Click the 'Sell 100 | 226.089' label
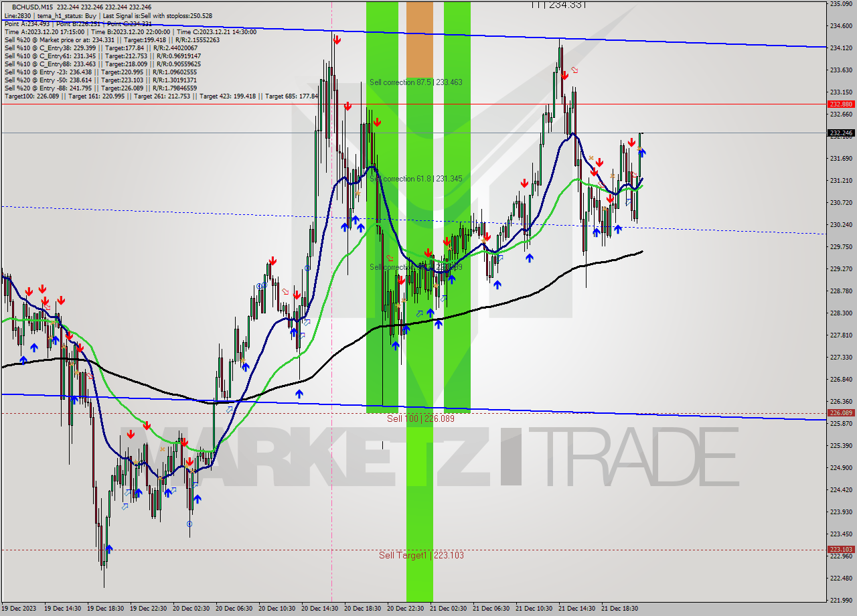Viewport: 857px width, 616px height. 420,418
